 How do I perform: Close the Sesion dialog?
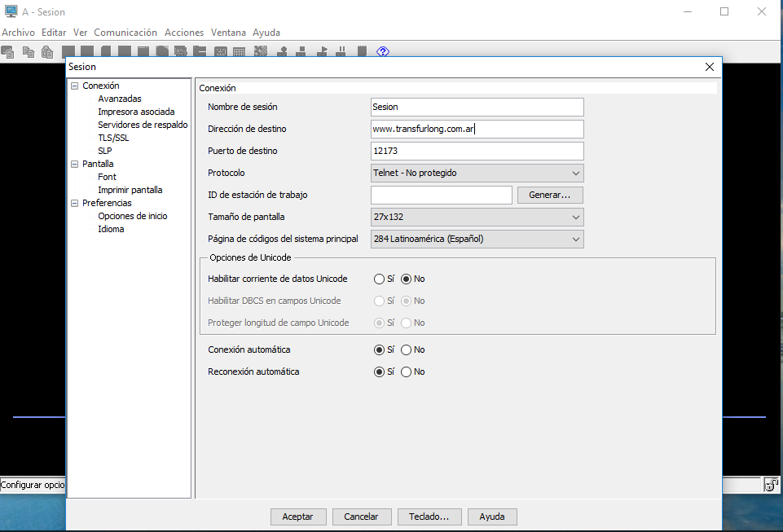coord(709,67)
